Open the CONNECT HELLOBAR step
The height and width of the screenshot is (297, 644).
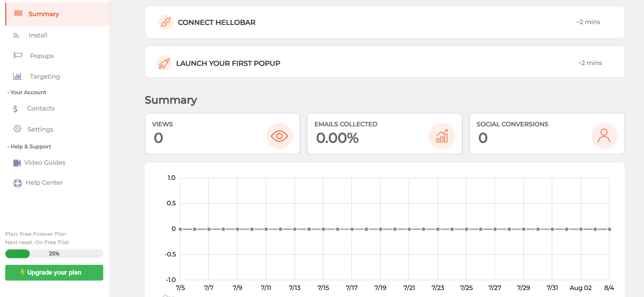click(385, 22)
